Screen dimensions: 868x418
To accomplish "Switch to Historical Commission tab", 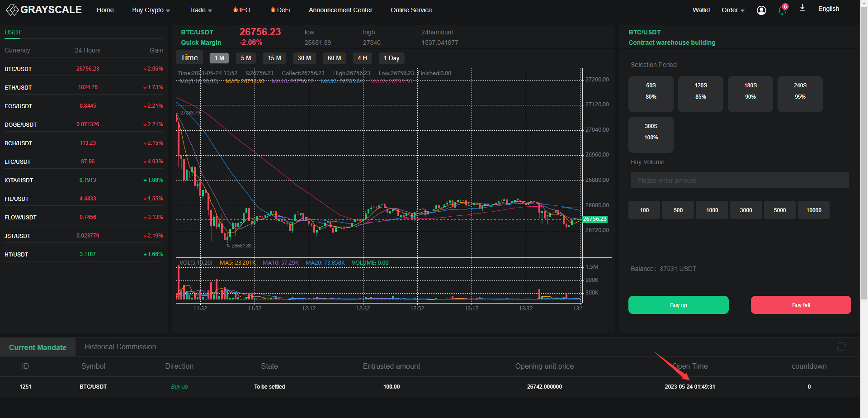I will pyautogui.click(x=120, y=347).
